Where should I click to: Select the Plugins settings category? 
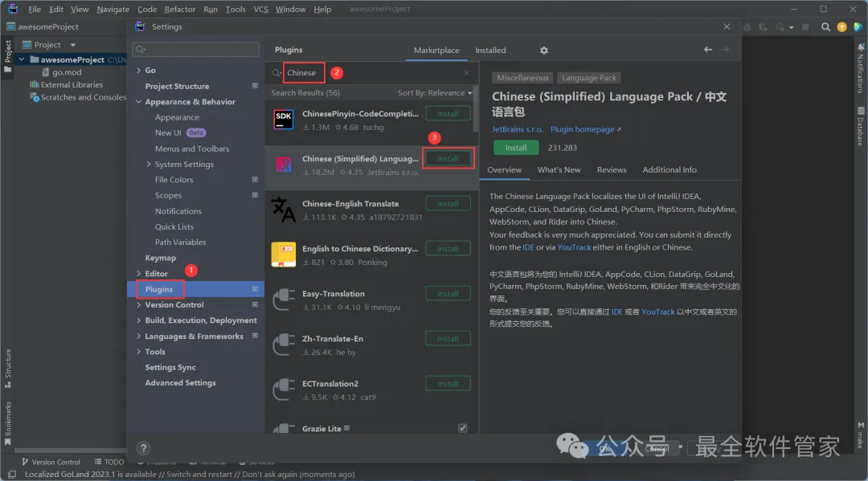[x=196, y=289]
